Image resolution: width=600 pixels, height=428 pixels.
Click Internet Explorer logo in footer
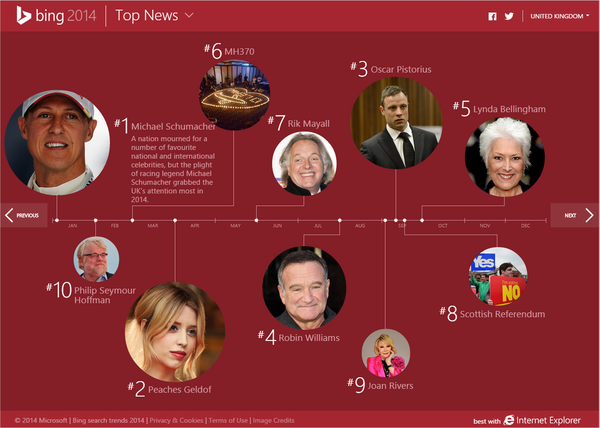(x=509, y=420)
